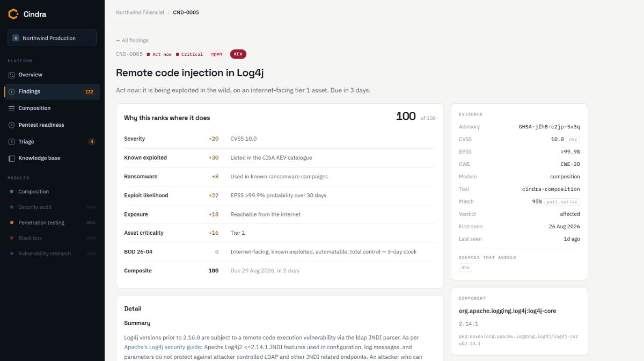644x361 pixels.
Task: Click the Composition list icon under Platform
Action: 12,108
